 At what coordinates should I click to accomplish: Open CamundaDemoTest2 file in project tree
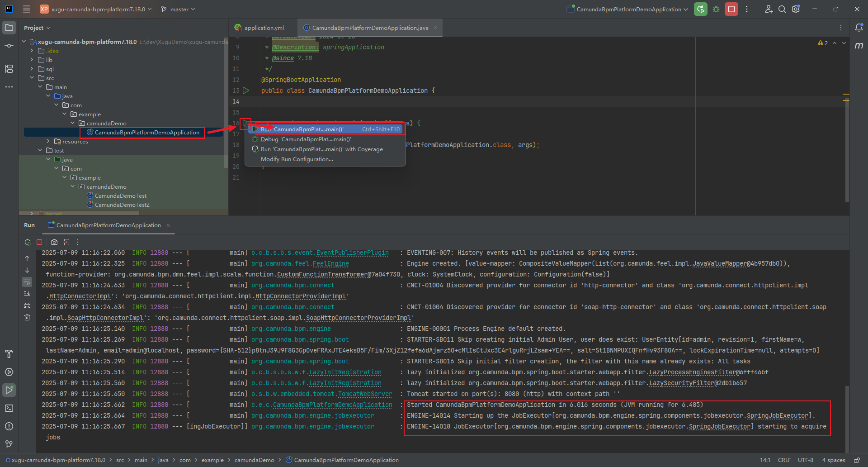pyautogui.click(x=122, y=205)
